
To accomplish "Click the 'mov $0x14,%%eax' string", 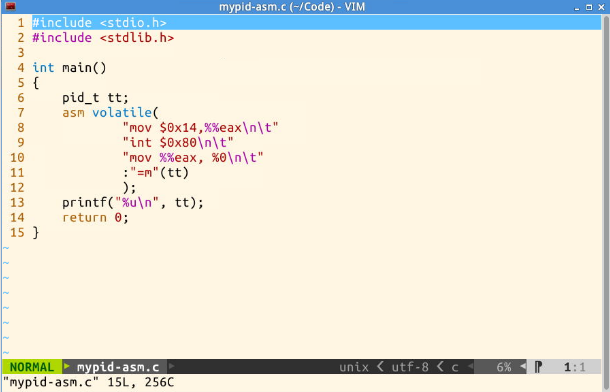I will tap(200, 128).
